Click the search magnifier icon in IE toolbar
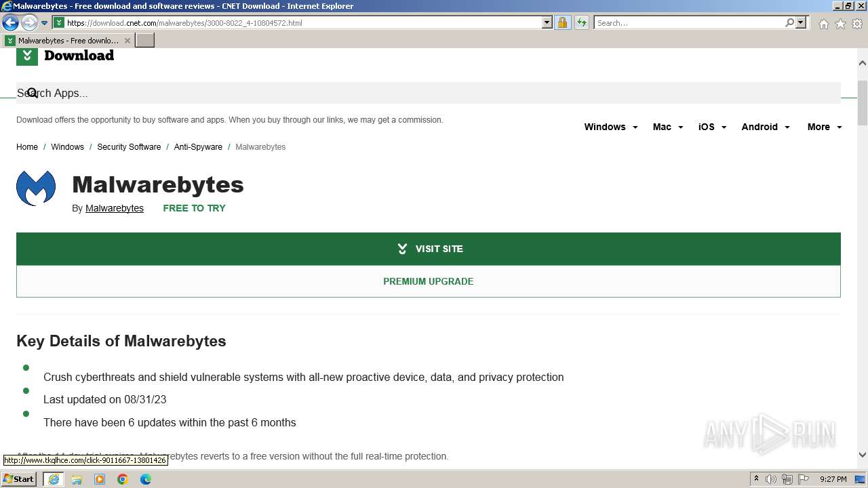The width and height of the screenshot is (868, 488). [x=789, y=23]
